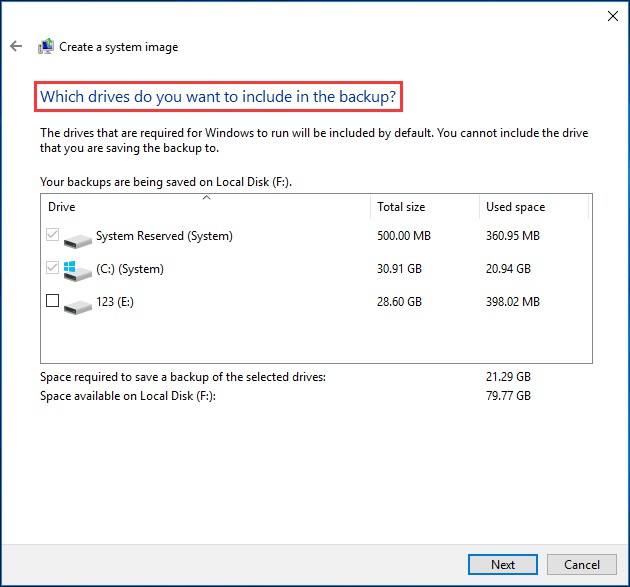The height and width of the screenshot is (587, 630).
Task: Select the 123 (E:) row label
Action: 115,302
